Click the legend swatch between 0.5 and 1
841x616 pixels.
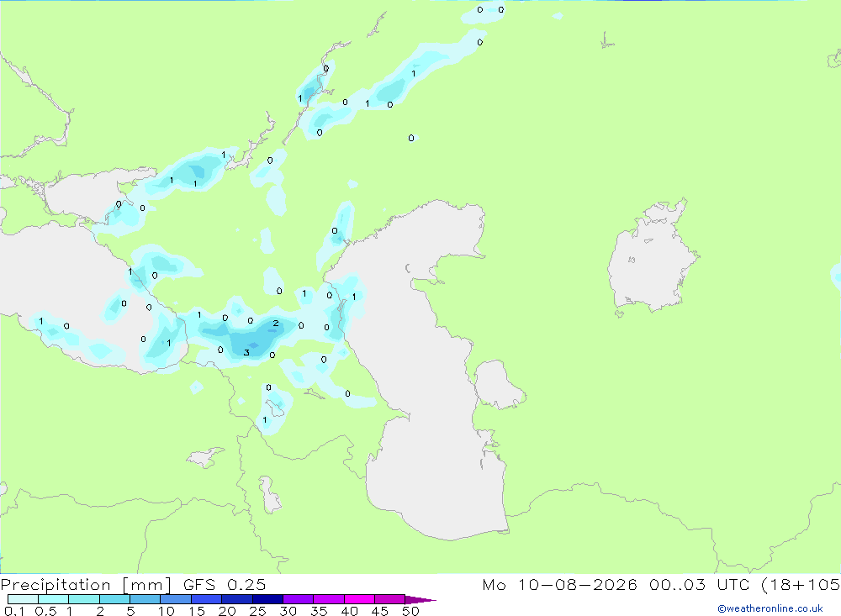[53, 599]
